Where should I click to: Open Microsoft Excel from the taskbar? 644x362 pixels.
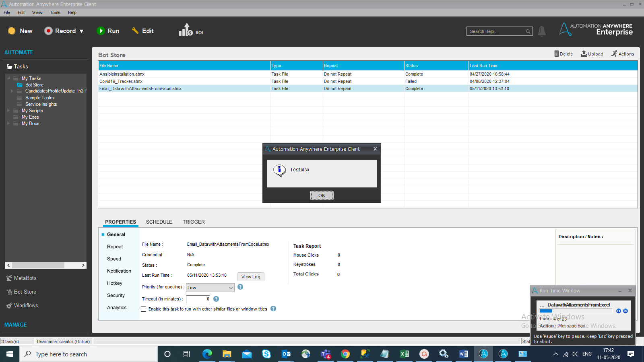[x=404, y=354]
